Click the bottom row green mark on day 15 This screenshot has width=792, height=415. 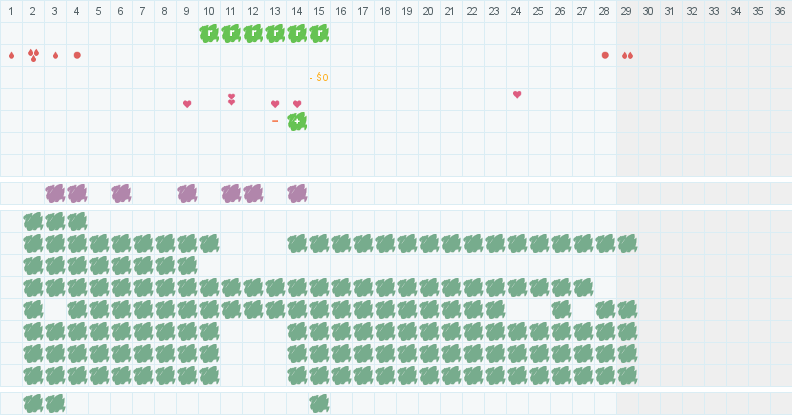[319, 404]
